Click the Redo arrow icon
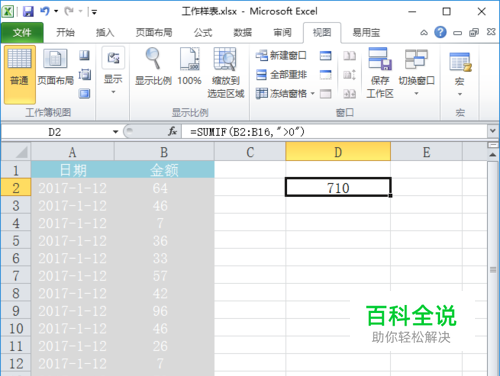Viewport: 500px width, 376px height. coord(69,11)
